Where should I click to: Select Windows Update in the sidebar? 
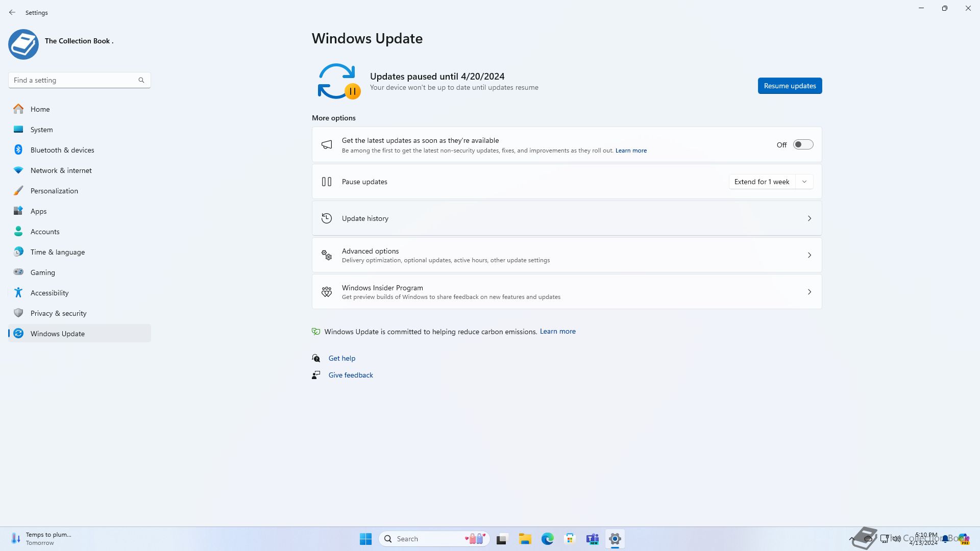(x=79, y=334)
